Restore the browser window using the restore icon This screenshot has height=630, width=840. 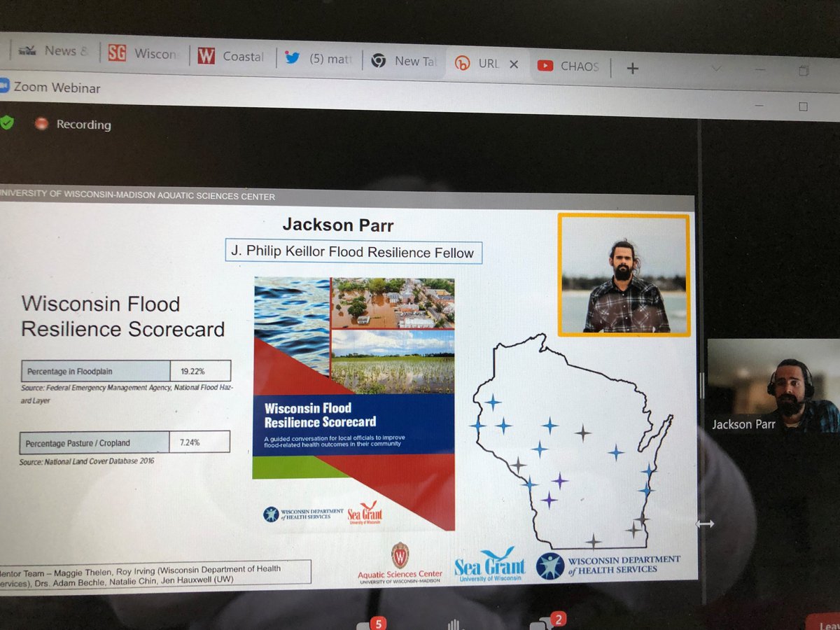804,70
